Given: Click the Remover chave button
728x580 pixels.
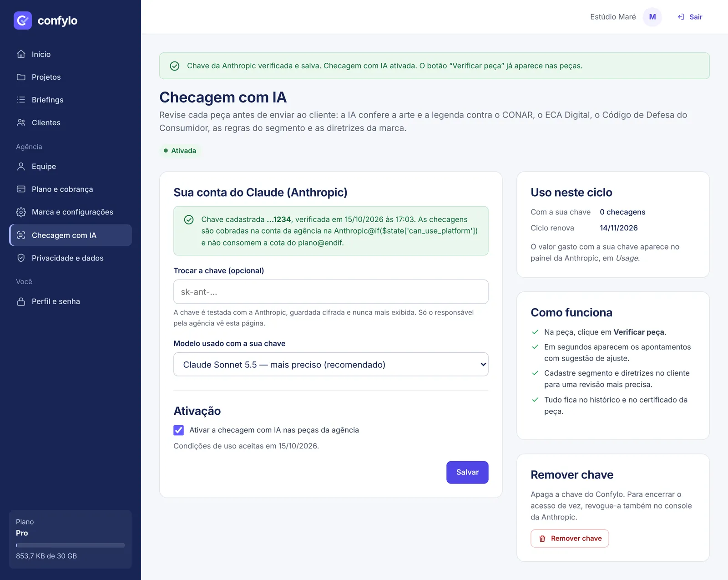Looking at the screenshot, I should click(x=570, y=539).
